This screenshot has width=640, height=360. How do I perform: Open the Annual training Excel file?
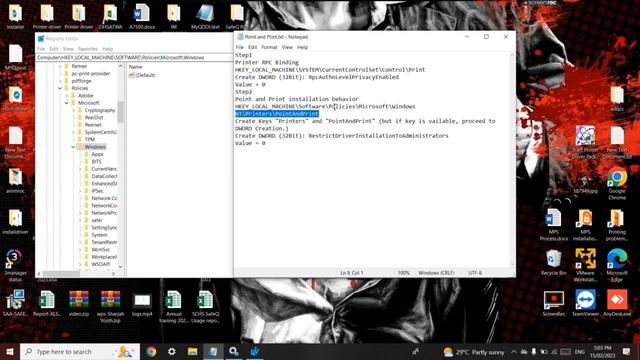coord(173,306)
